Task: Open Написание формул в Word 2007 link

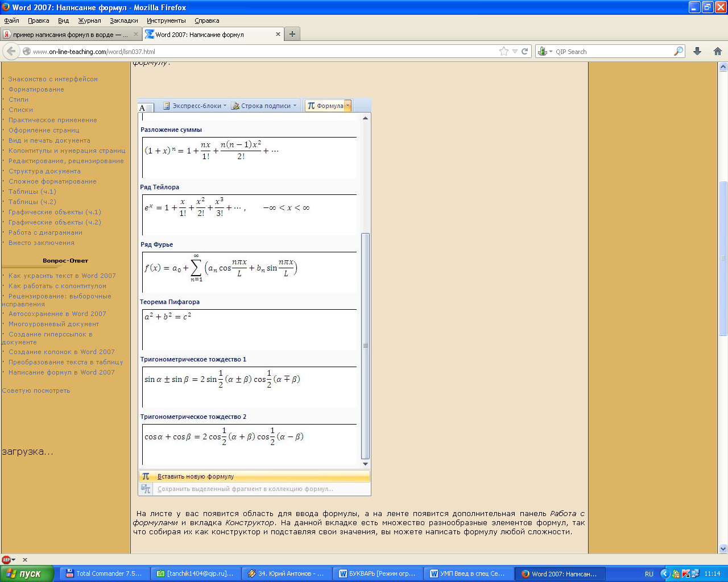Action: (61, 372)
